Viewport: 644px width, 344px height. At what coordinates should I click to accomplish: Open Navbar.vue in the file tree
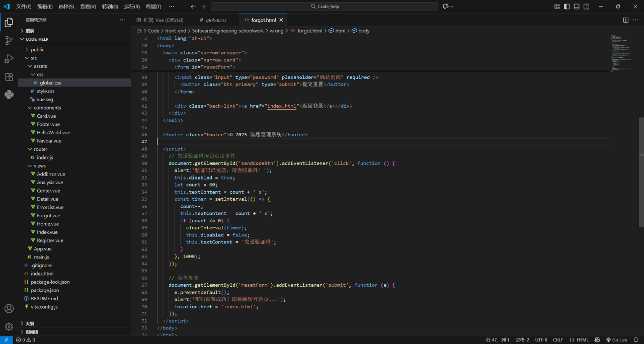74,141
